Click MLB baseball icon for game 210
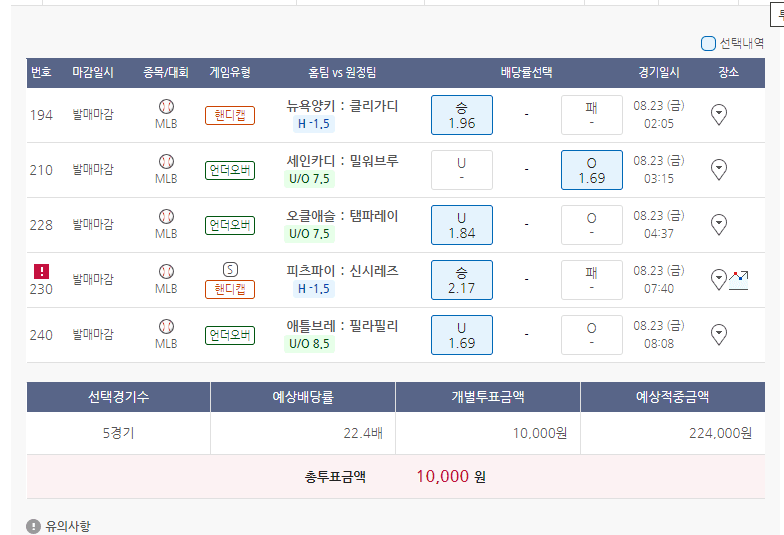The width and height of the screenshot is (784, 535). [166, 161]
